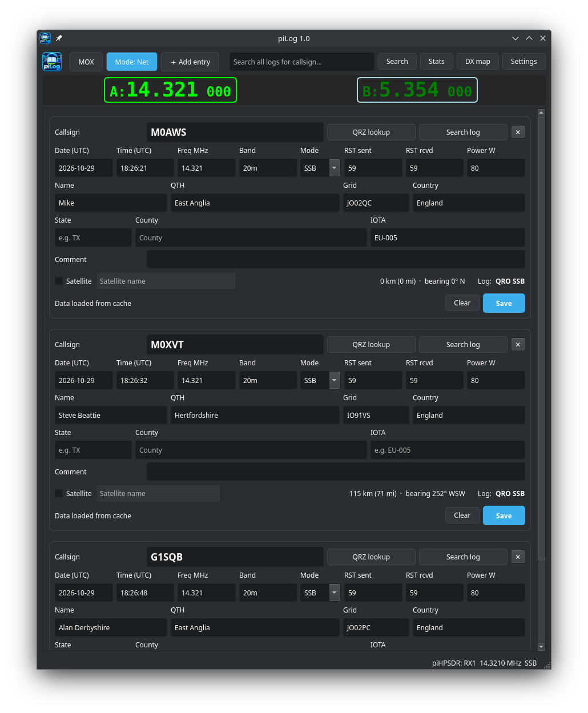Search log for M0AWS
Image resolution: width=588 pixels, height=713 pixels.
tap(463, 132)
